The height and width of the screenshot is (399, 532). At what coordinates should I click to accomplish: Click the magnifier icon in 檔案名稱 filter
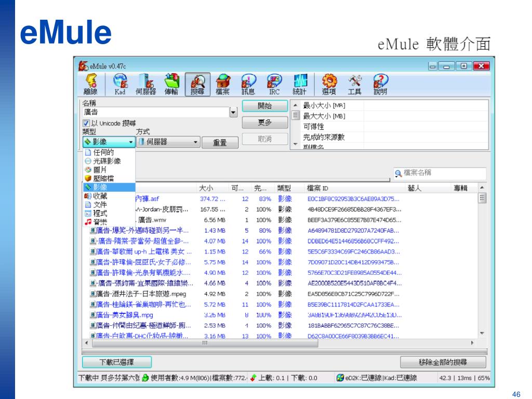(x=398, y=173)
